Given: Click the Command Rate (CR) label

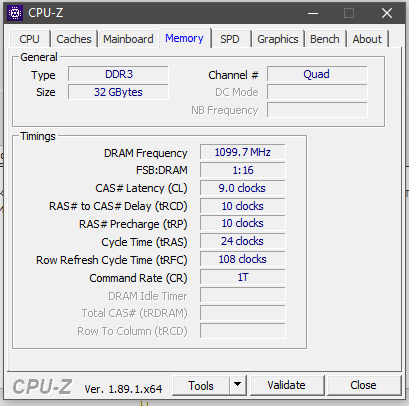Looking at the screenshot, I should pos(138,278).
